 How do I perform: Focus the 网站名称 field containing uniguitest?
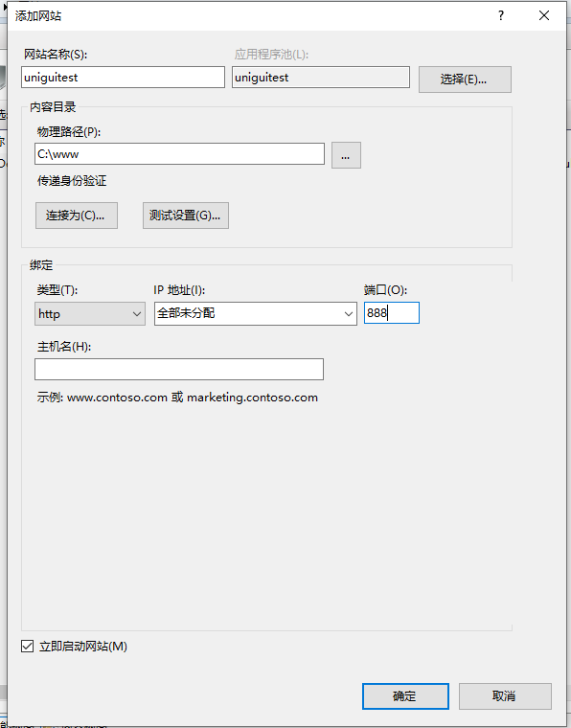coord(123,77)
